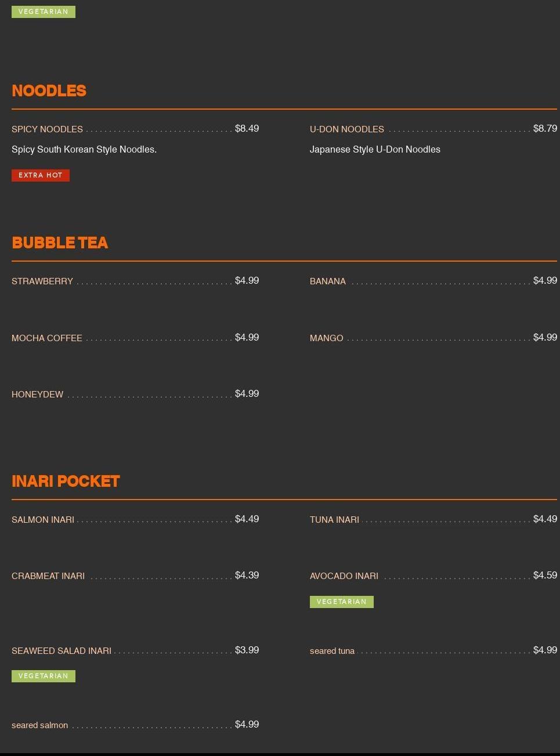Click the Spicy Noodles menu item
The height and width of the screenshot is (756, 560).
click(x=47, y=129)
